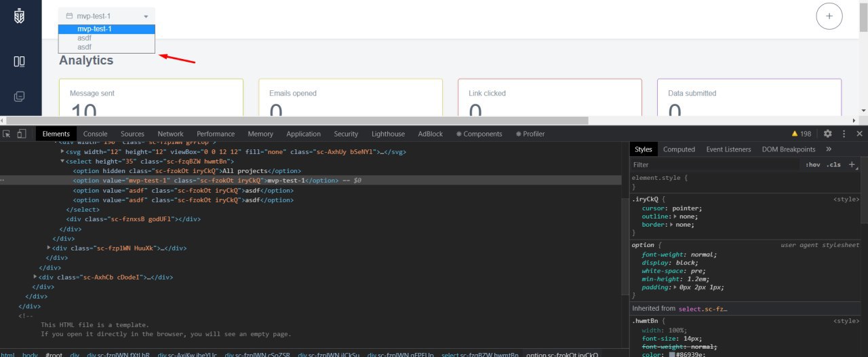
Task: Switch to the Computed pane tab
Action: [x=679, y=149]
